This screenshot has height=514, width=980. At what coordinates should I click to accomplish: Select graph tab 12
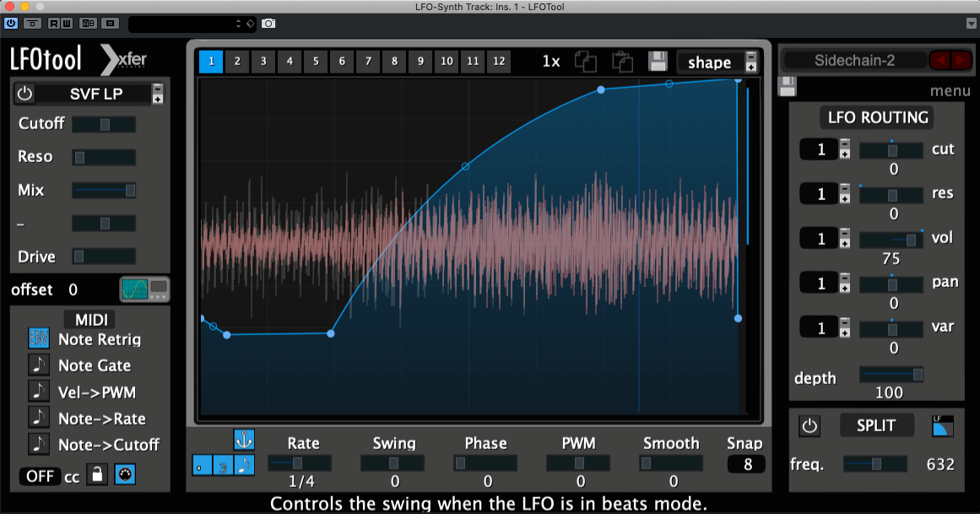[x=499, y=62]
